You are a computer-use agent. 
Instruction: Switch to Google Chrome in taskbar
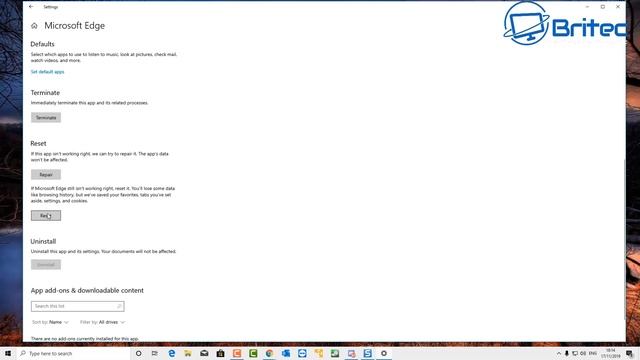pos(269,353)
